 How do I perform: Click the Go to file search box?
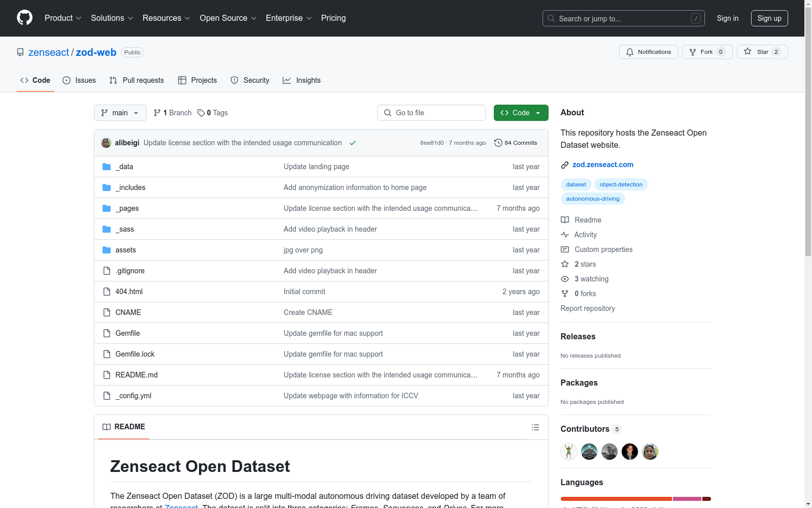pyautogui.click(x=431, y=113)
